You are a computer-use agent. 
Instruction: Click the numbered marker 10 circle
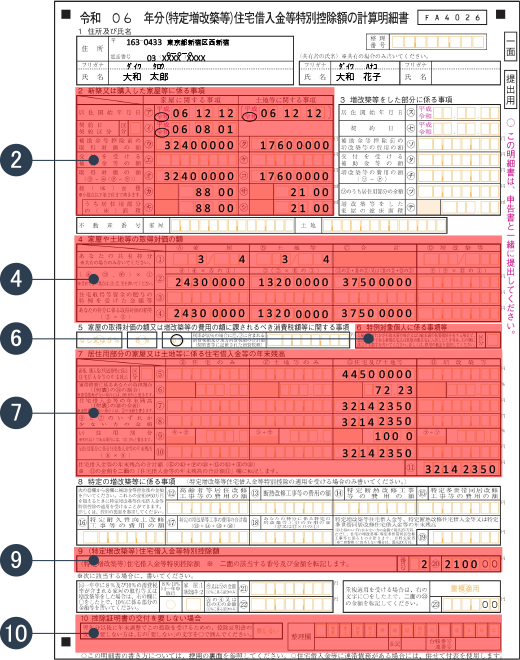16,633
